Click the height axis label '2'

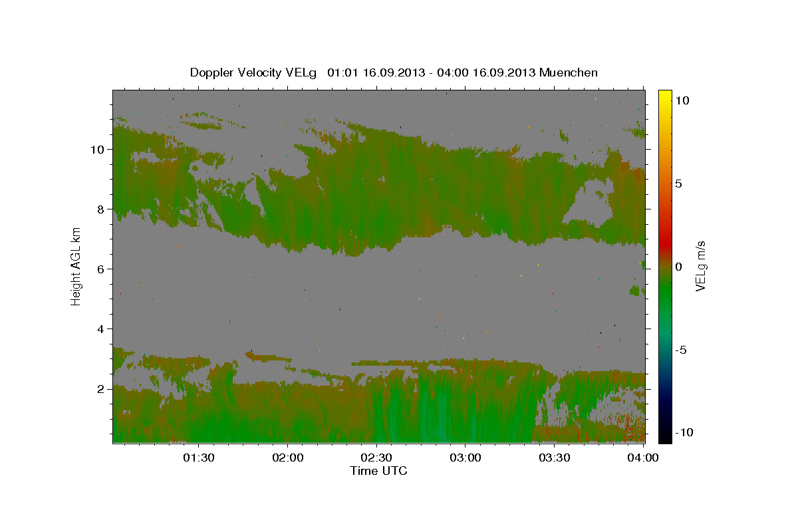tap(101, 389)
